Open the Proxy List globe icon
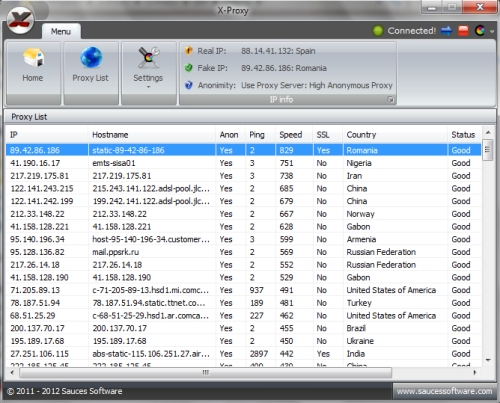Viewport: 500px width, 403px height. (x=91, y=58)
